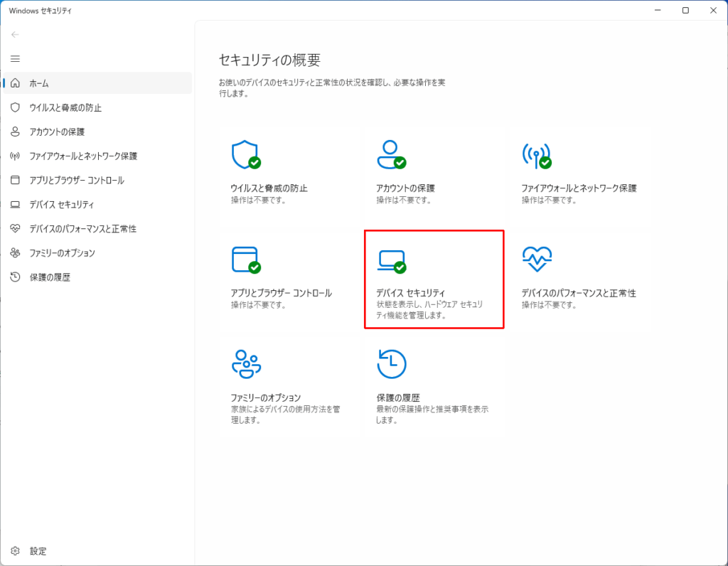This screenshot has height=566, width=728.
Task: Open the 保護の履歴 tile title
Action: point(398,397)
